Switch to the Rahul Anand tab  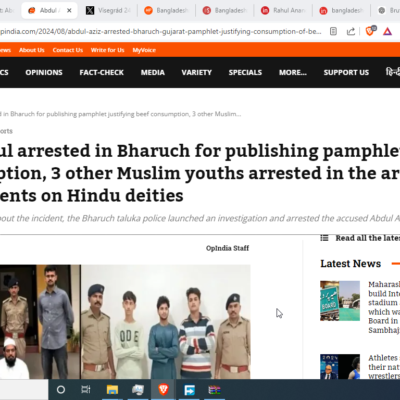tap(283, 11)
